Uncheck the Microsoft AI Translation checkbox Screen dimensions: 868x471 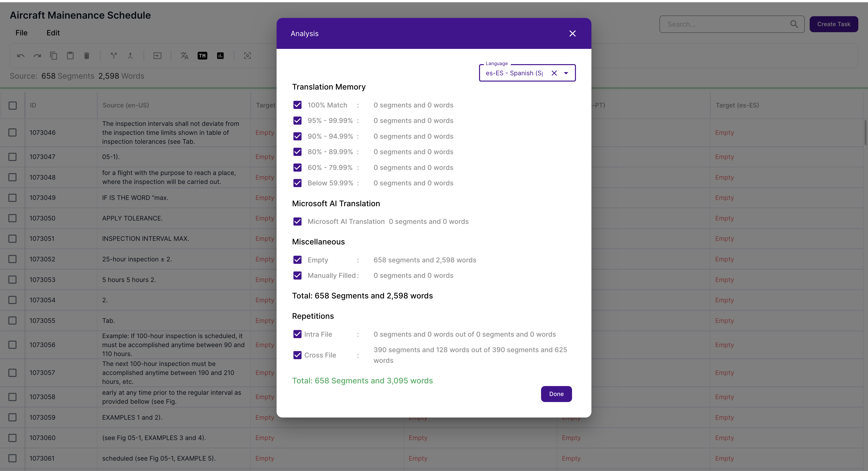[297, 221]
